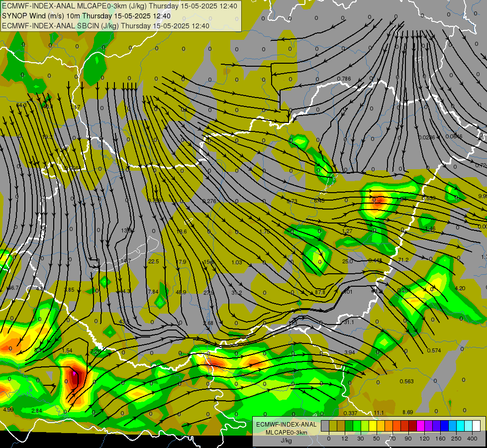Screen dimensions: 487x448
Task: Click the 87.8 value on the map
Action: pyautogui.click(x=320, y=292)
